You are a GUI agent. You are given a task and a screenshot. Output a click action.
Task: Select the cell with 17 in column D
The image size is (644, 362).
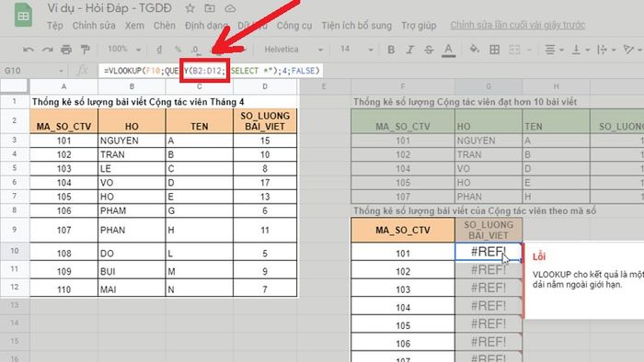[265, 183]
